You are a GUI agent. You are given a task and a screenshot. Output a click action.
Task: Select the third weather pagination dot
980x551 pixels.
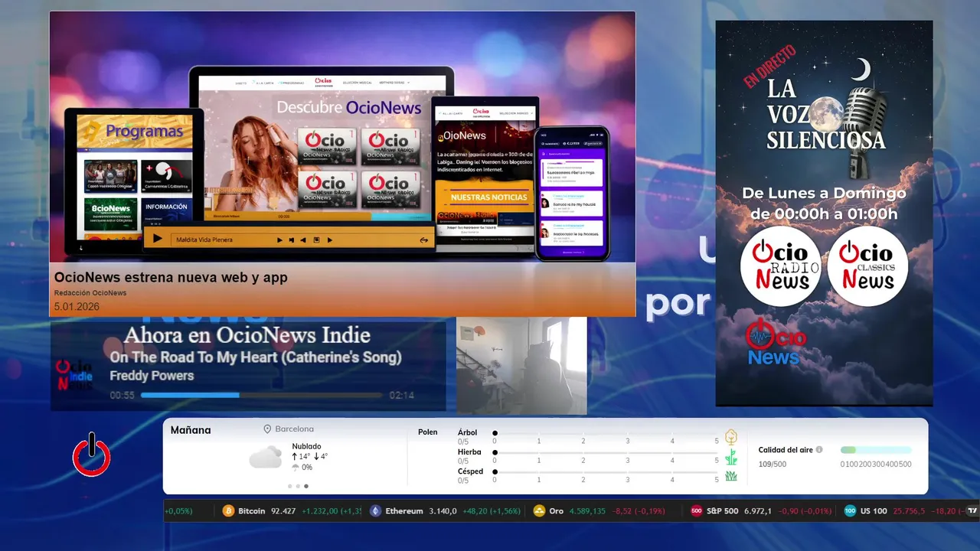pos(306,486)
